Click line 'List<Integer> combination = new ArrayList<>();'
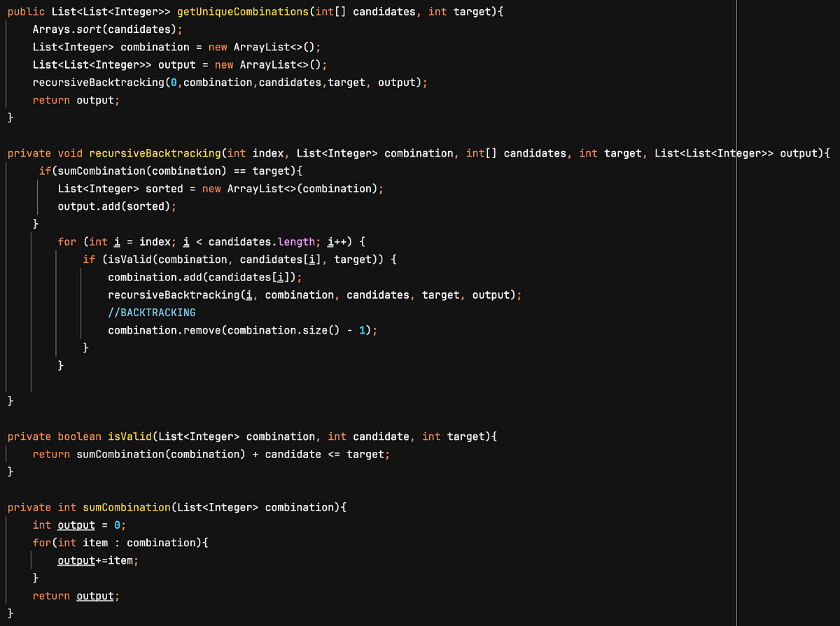The height and width of the screenshot is (626, 840). (176, 47)
